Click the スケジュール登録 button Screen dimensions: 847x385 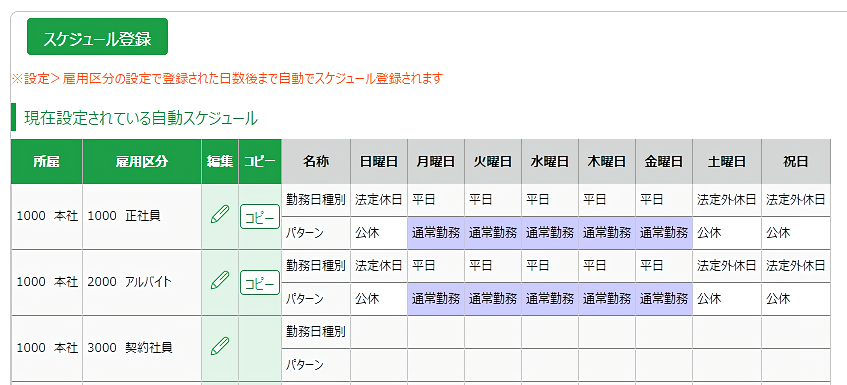(x=97, y=37)
